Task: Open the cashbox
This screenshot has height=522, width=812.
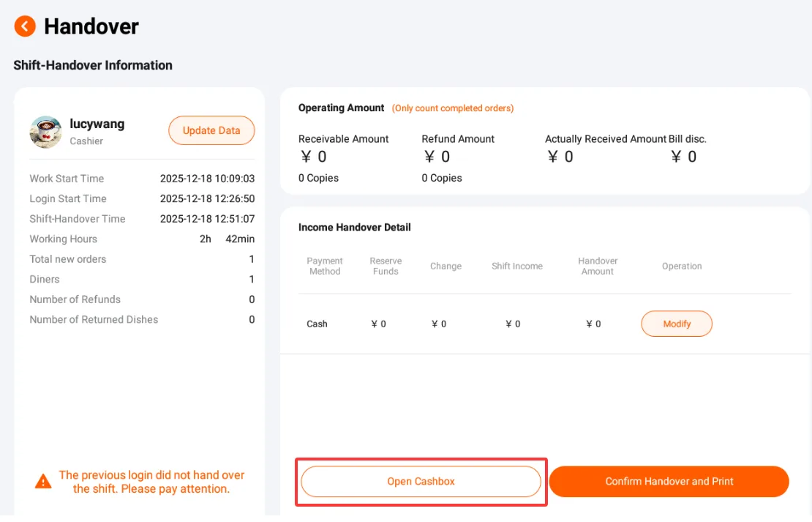Action: (421, 481)
